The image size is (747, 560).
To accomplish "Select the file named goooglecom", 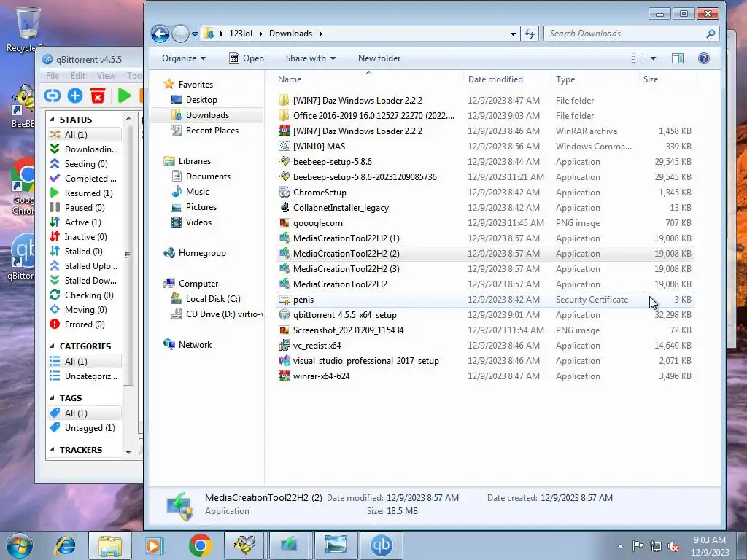I will 318,223.
